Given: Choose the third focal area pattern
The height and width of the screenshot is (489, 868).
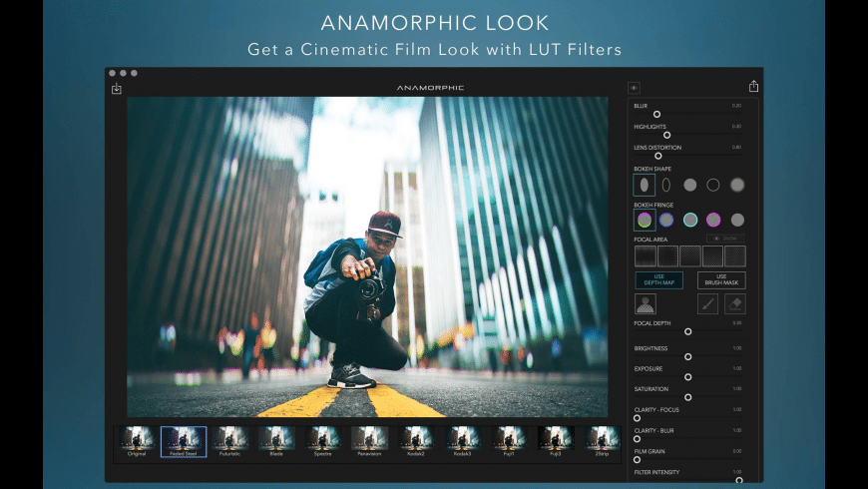Looking at the screenshot, I should [689, 256].
